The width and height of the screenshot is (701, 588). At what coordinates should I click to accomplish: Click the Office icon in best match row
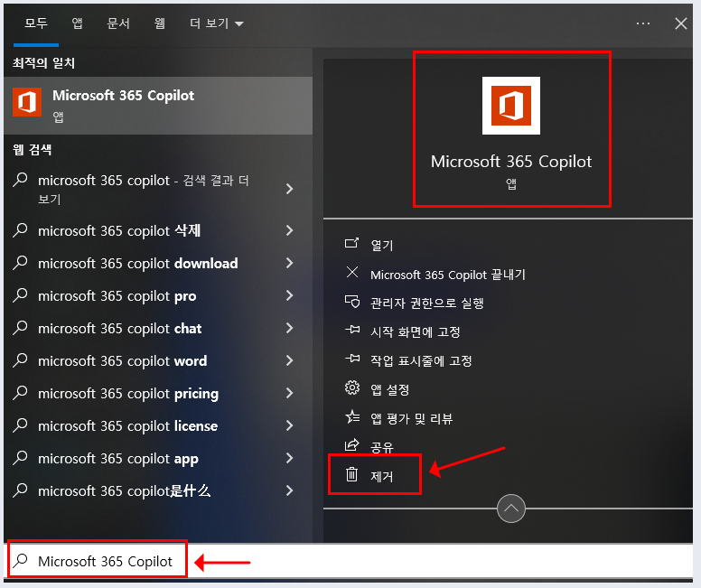click(27, 102)
